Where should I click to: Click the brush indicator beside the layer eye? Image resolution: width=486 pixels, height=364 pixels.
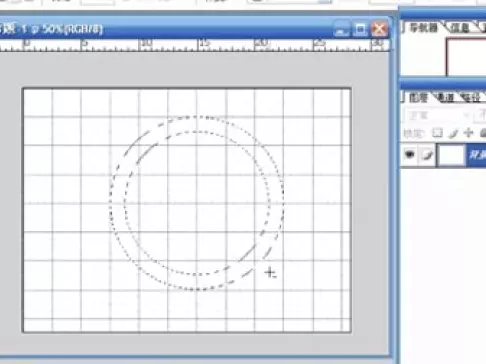(428, 155)
